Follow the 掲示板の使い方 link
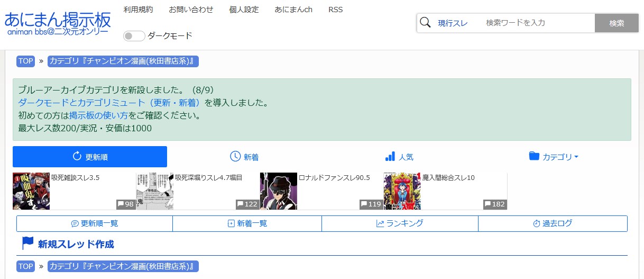 [98, 115]
